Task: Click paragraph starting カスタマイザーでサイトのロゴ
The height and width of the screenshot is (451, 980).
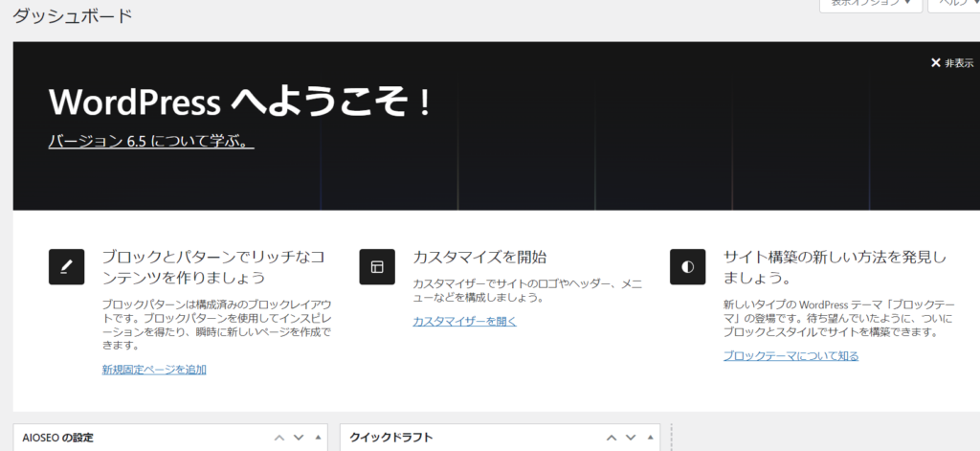Action: tap(527, 291)
